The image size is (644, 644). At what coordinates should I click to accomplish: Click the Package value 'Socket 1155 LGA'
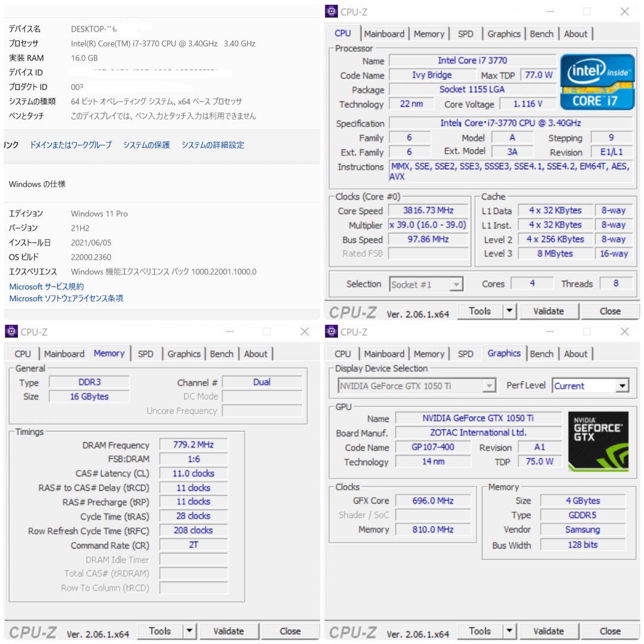(472, 89)
